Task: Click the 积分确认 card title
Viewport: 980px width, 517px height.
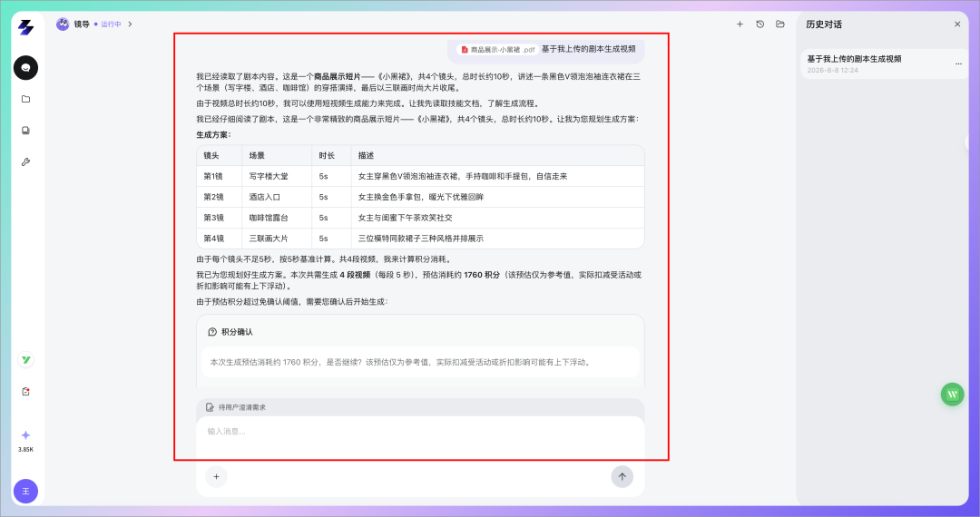Action: [237, 332]
